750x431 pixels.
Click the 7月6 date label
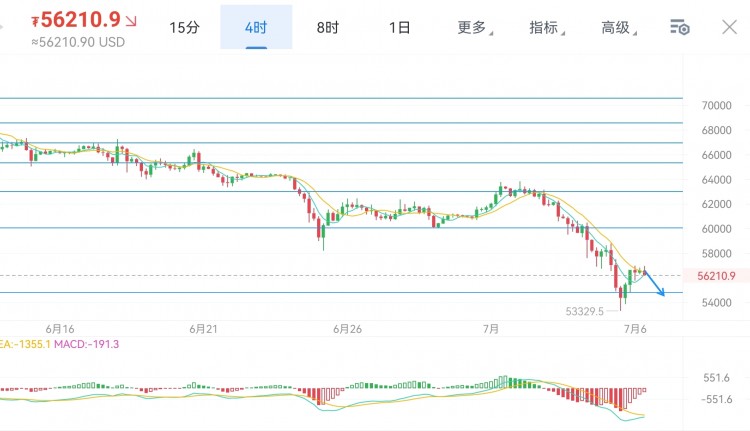click(635, 329)
